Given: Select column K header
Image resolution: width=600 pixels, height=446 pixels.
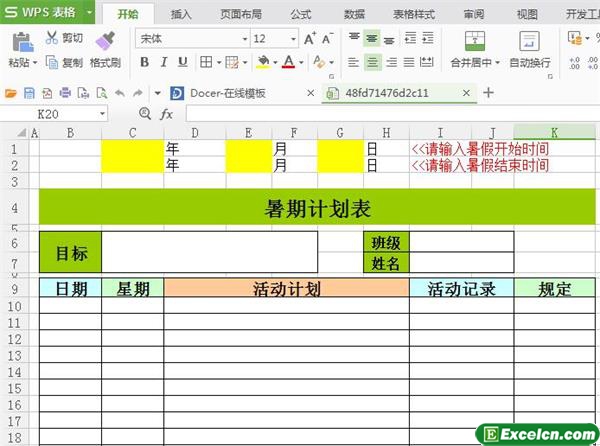Looking at the screenshot, I should pyautogui.click(x=554, y=133).
